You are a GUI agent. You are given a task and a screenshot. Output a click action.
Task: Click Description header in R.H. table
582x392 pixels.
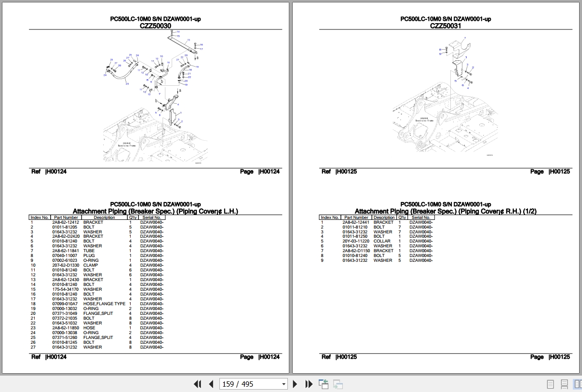pos(384,217)
